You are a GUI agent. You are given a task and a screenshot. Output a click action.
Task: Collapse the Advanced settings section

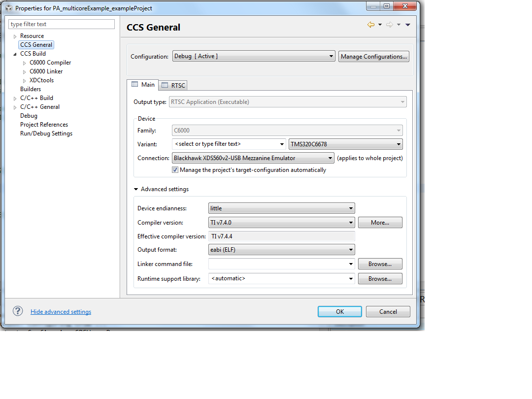click(136, 189)
